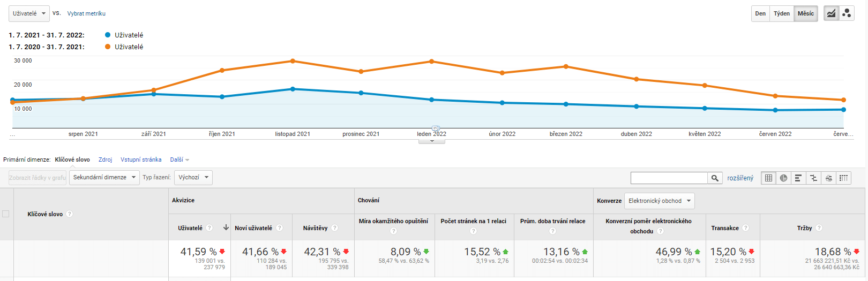
Task: Switch to motion chart bubbles icon
Action: point(847,13)
